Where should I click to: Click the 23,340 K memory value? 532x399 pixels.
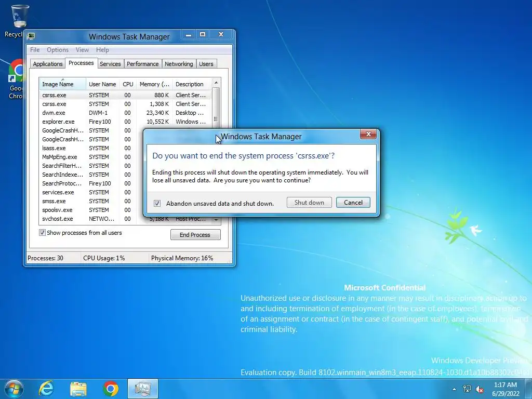pyautogui.click(x=157, y=113)
